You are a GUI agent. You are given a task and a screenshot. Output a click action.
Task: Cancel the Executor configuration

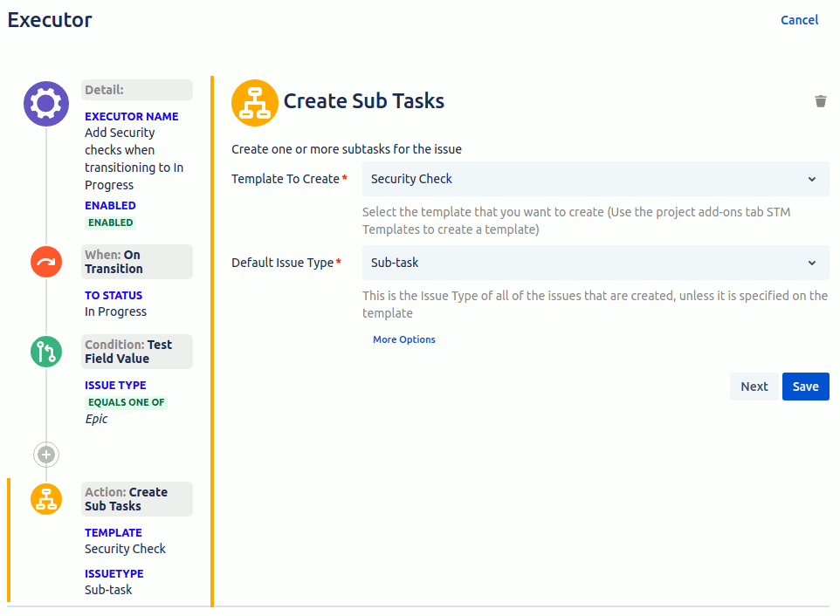tap(799, 19)
